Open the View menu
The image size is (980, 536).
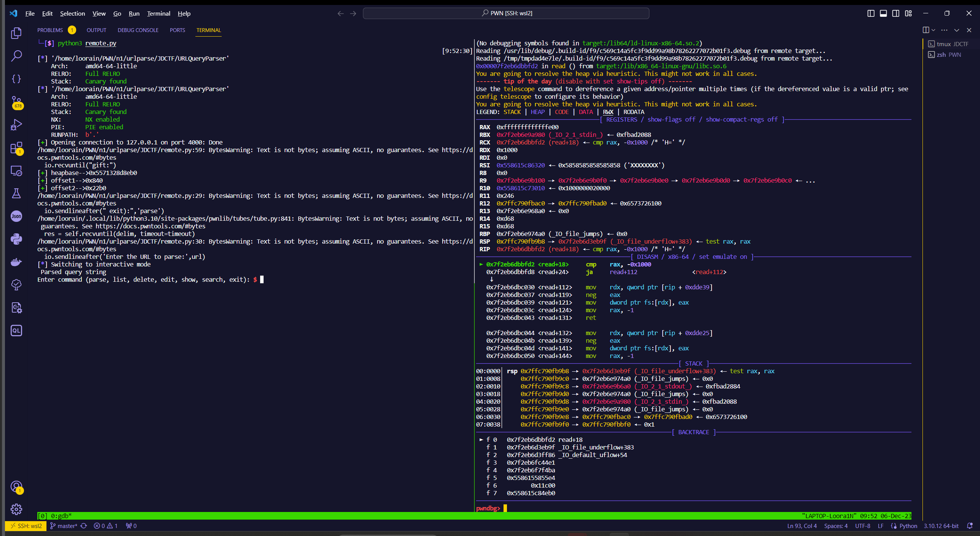click(99, 13)
